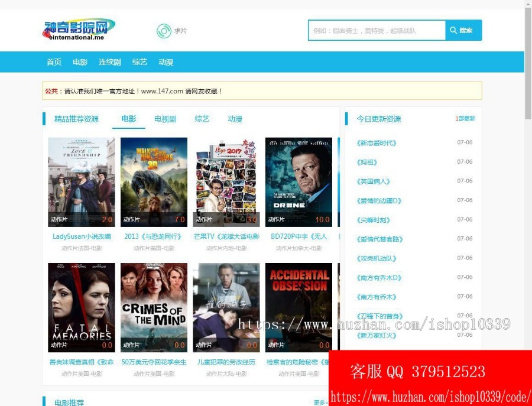Open 《英国病人》 in today's updates
Screen dimensions: 532x406
point(373,181)
